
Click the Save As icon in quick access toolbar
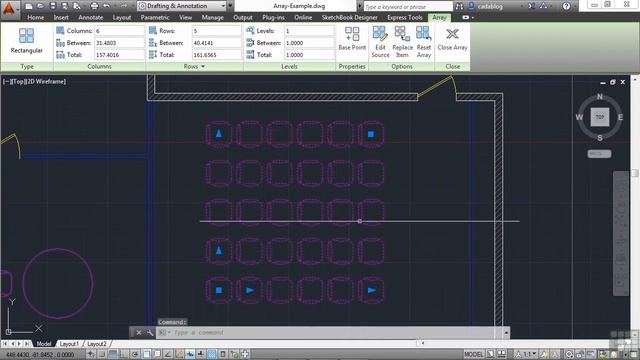click(64, 6)
